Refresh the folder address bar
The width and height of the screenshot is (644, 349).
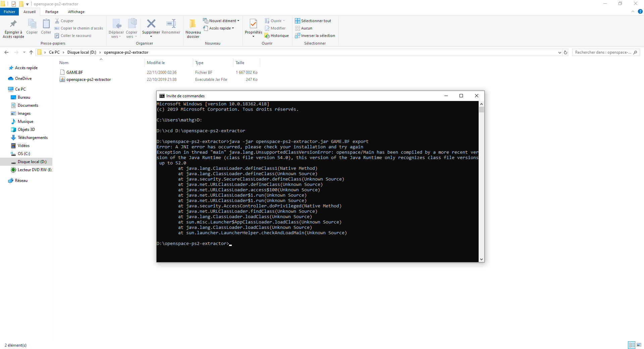[x=566, y=52]
